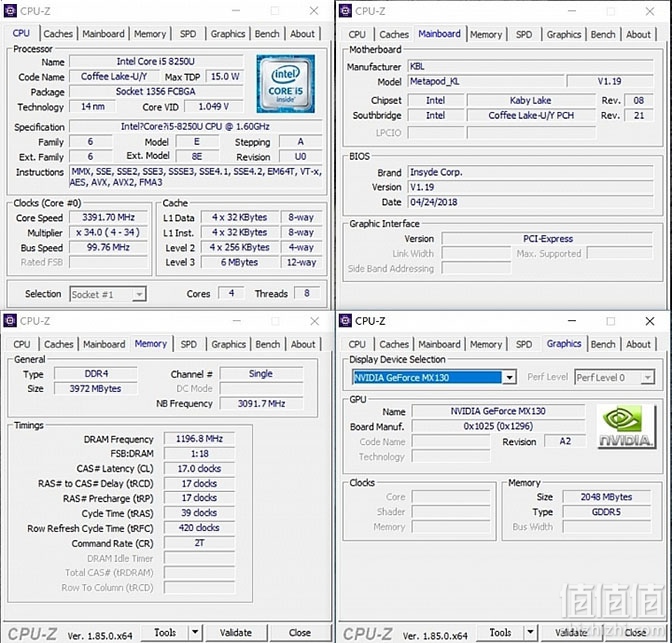
Task: Click Multiplier value x 34.0 (4 - 34)
Action: [108, 232]
